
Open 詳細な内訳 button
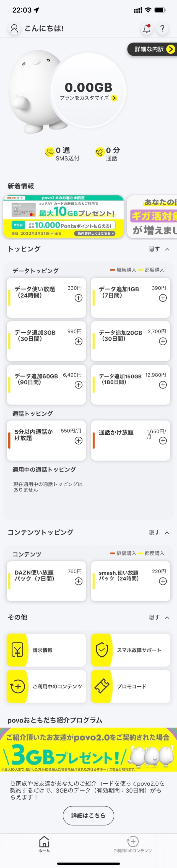[152, 49]
